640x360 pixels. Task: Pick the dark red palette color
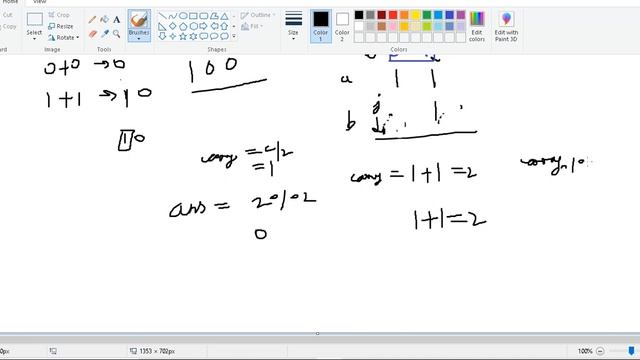pyautogui.click(x=382, y=15)
